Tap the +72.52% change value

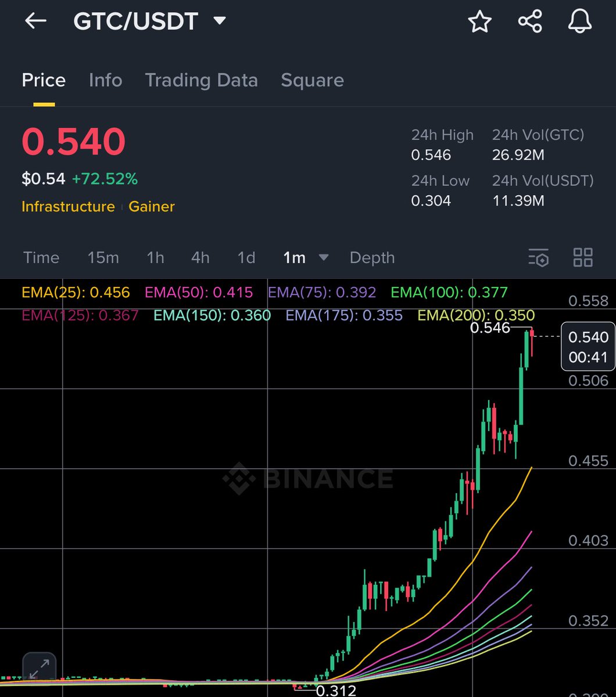105,179
